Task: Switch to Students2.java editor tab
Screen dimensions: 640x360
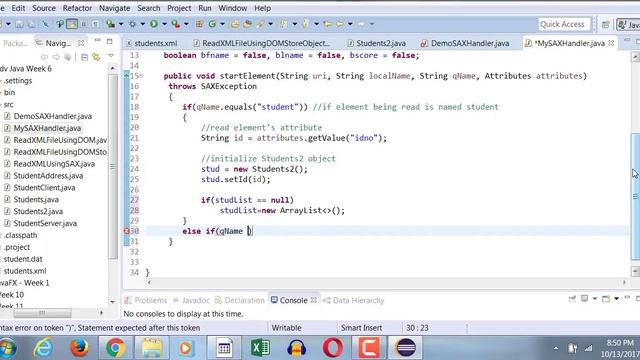Action: pos(377,43)
